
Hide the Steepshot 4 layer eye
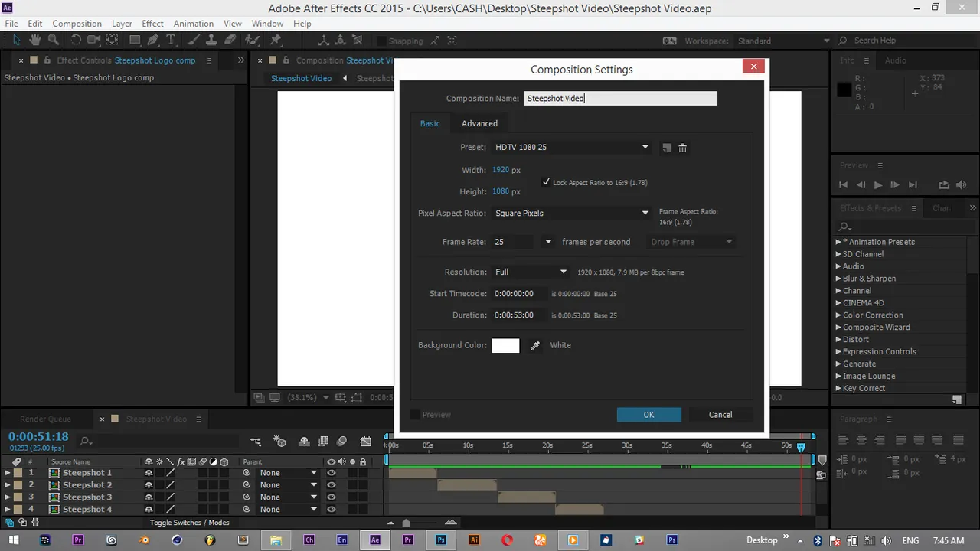(332, 510)
